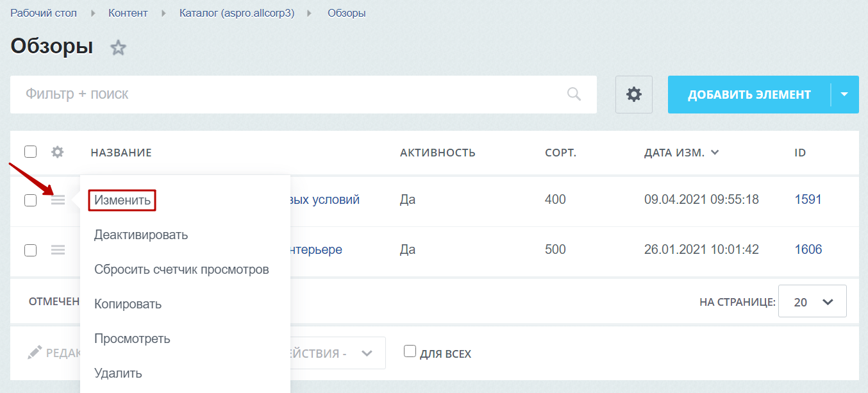Screen dimensions: 868x393
Task: Click into the Фильтр + поиск field
Action: coord(288,95)
